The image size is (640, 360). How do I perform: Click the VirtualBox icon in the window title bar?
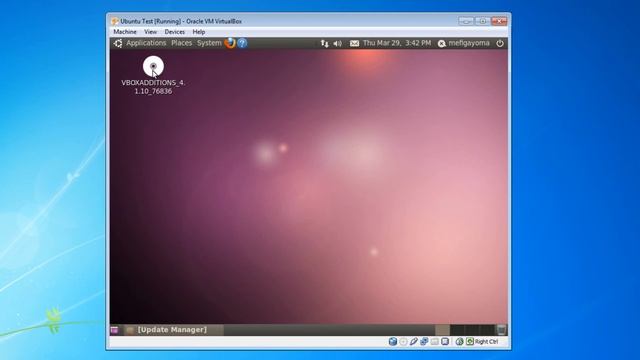click(x=115, y=21)
